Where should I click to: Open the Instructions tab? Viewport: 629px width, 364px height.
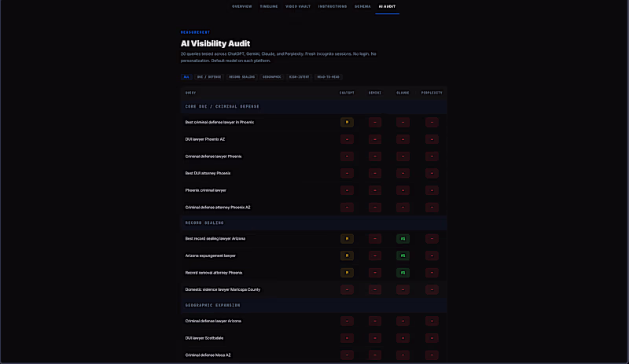pos(333,6)
